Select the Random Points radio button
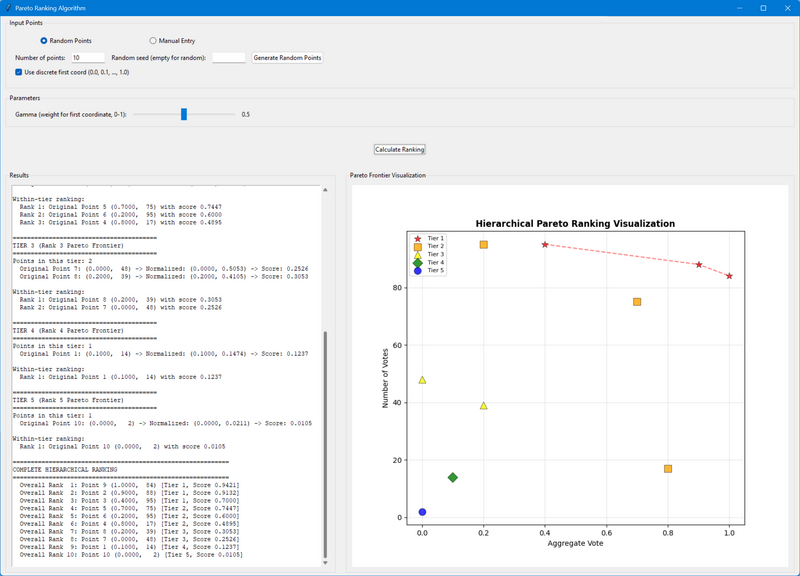This screenshot has height=576, width=800. pos(44,41)
